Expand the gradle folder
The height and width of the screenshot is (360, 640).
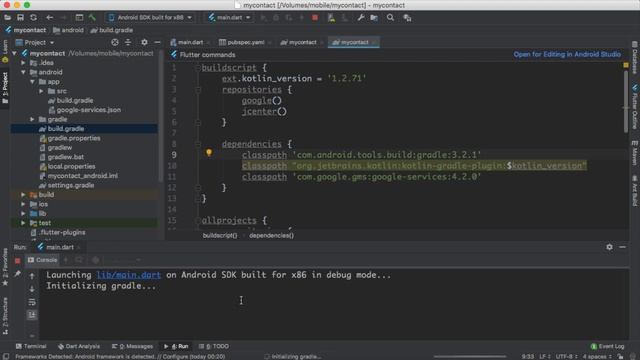pyautogui.click(x=32, y=119)
